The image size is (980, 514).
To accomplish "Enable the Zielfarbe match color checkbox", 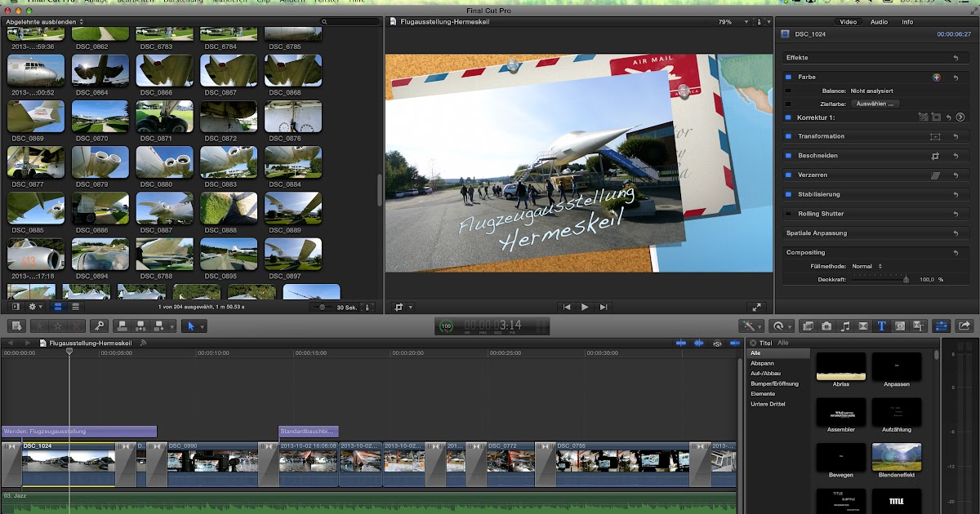I will click(788, 104).
